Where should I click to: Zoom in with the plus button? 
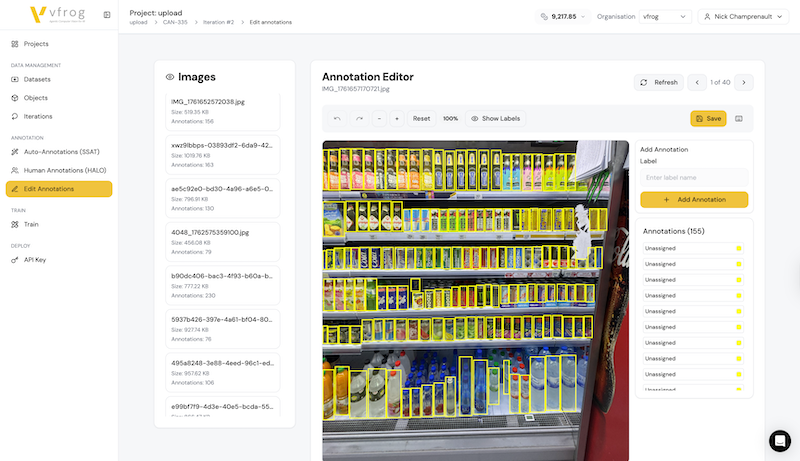click(x=397, y=118)
